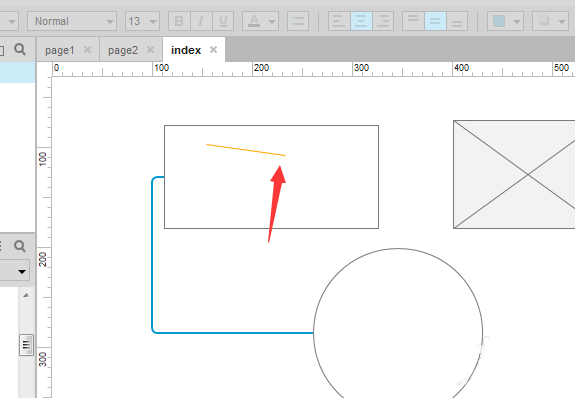Screen dimensions: 575x398
Task: Toggle middle vertical text alignment
Action: 435,21
